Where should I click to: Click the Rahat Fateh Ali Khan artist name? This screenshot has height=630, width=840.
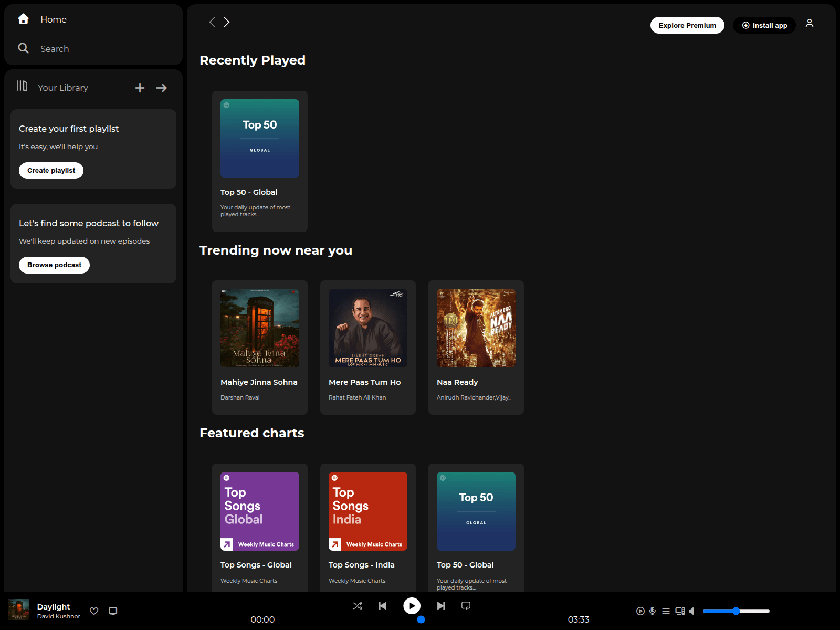[x=357, y=397]
